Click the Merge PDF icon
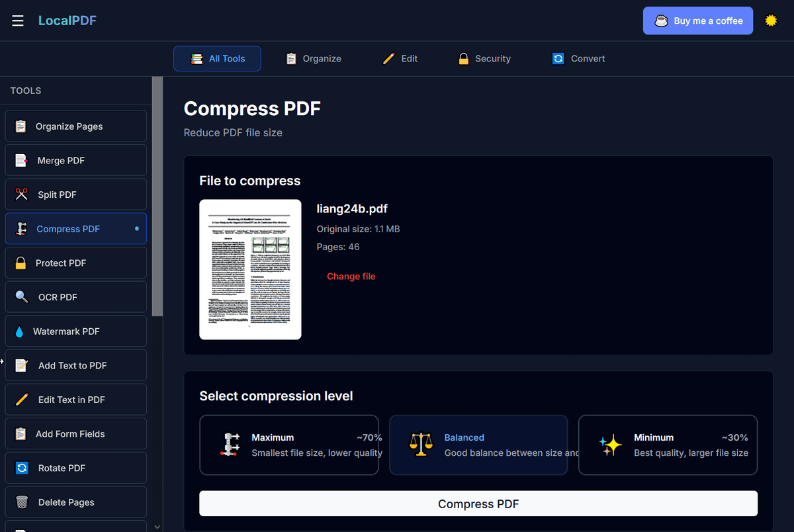The width and height of the screenshot is (794, 532). pyautogui.click(x=21, y=160)
